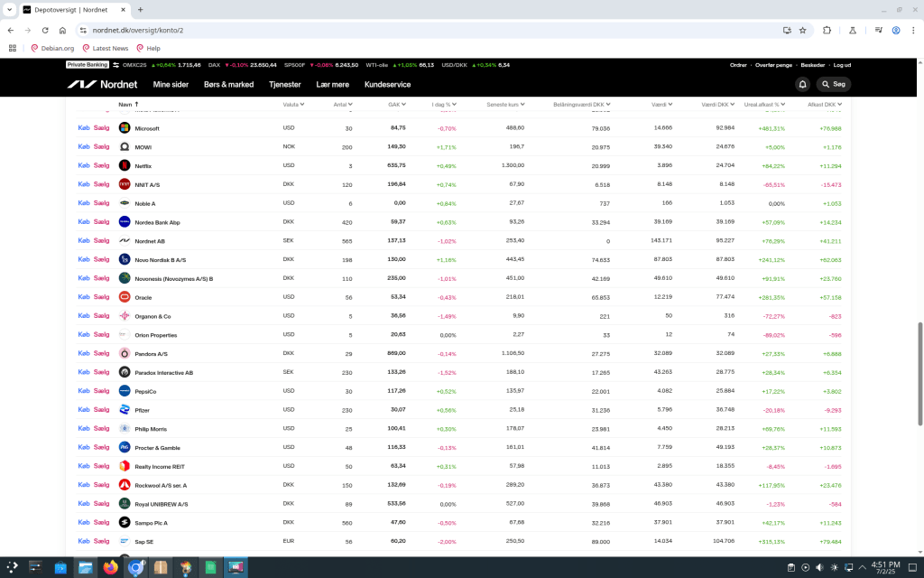924x578 pixels.
Task: Click the volume icon in system tray
Action: (x=818, y=568)
